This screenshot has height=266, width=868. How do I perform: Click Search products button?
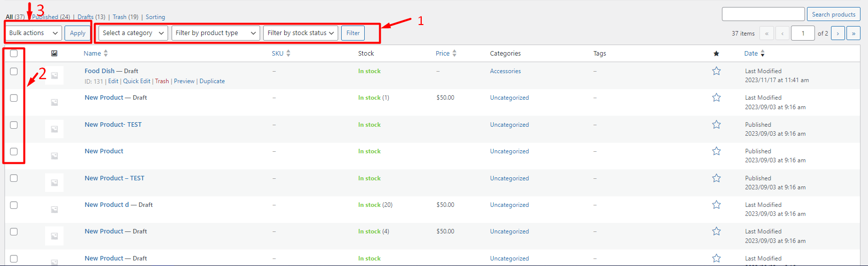tap(833, 15)
